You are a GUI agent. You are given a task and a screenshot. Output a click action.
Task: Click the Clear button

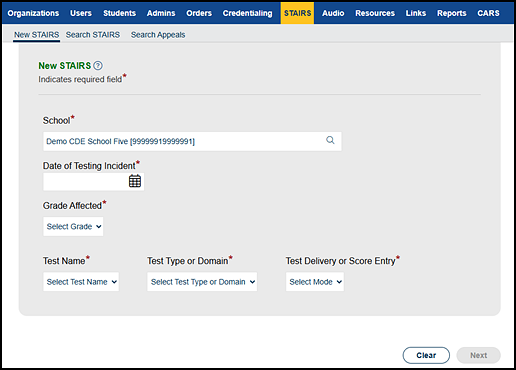point(426,355)
